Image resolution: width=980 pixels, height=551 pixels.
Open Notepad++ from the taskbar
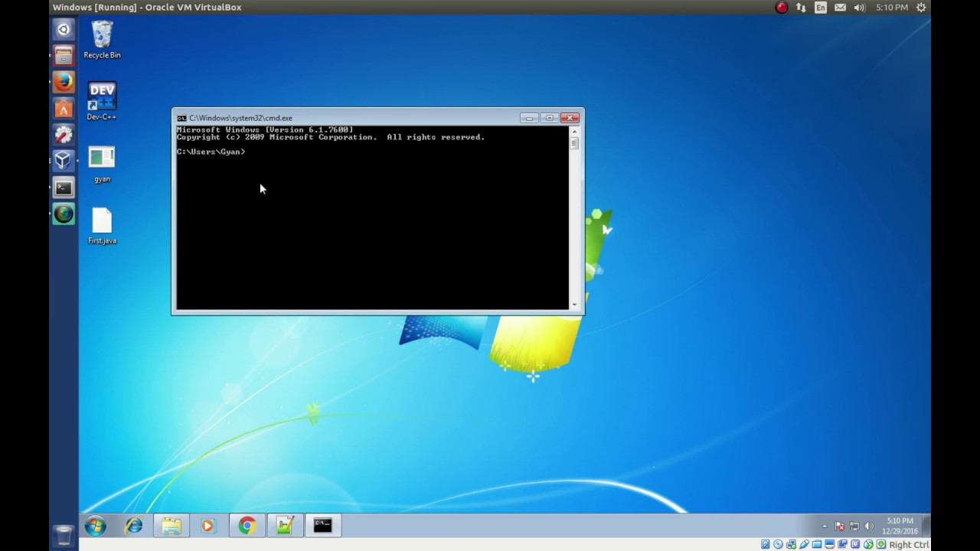pos(285,526)
